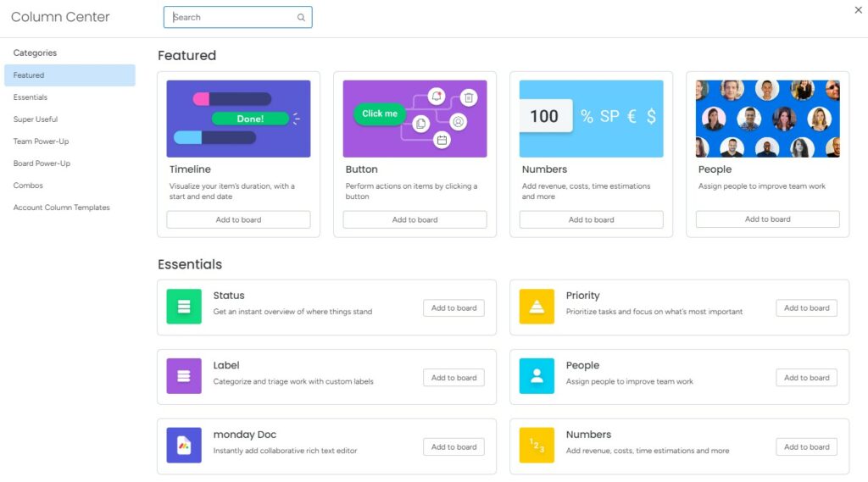Open the Timeline featured thumbnail
Viewport: 868px width, 482px height.
[x=238, y=119]
